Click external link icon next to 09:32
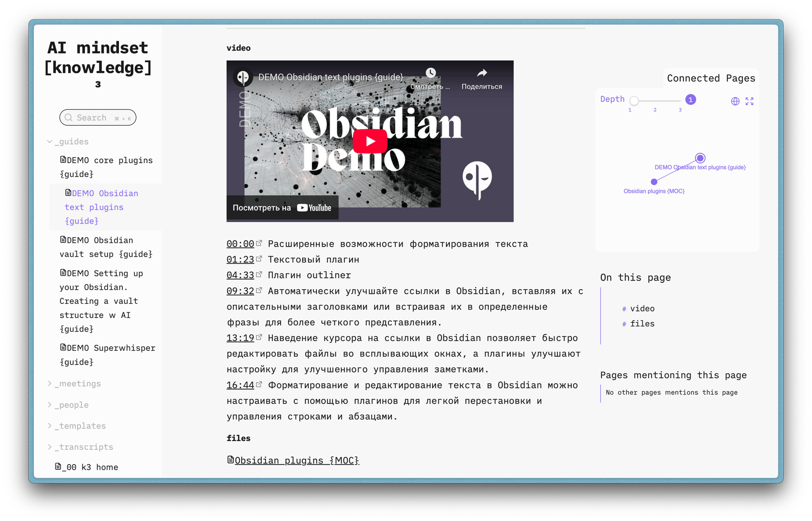The image size is (812, 521). pyautogui.click(x=259, y=290)
